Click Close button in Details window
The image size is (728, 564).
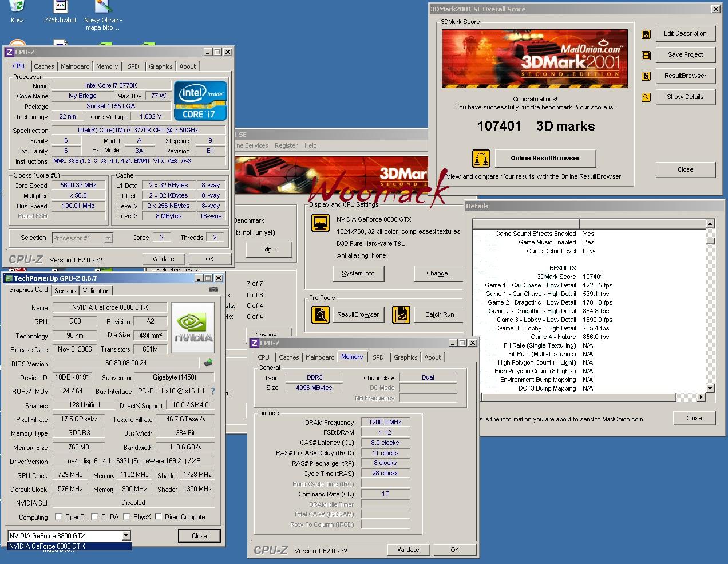tap(694, 418)
